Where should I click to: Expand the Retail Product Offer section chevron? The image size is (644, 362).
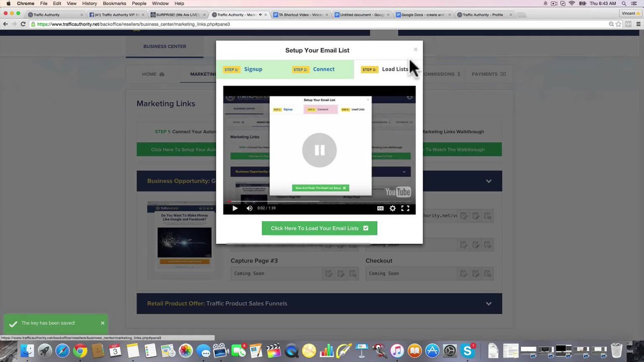tap(489, 304)
